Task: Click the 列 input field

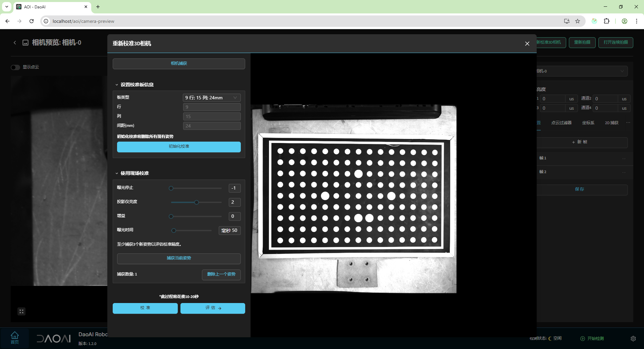Action: [x=212, y=116]
